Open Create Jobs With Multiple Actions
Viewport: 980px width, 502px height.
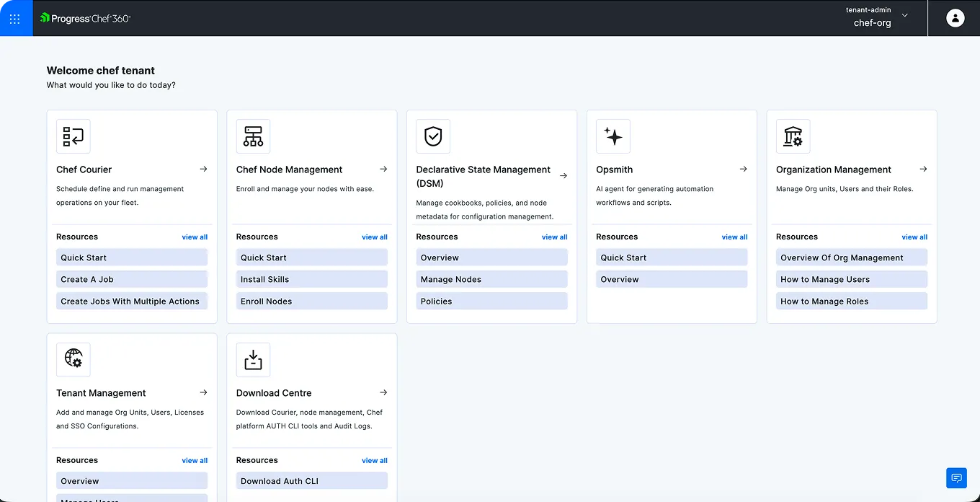132,301
